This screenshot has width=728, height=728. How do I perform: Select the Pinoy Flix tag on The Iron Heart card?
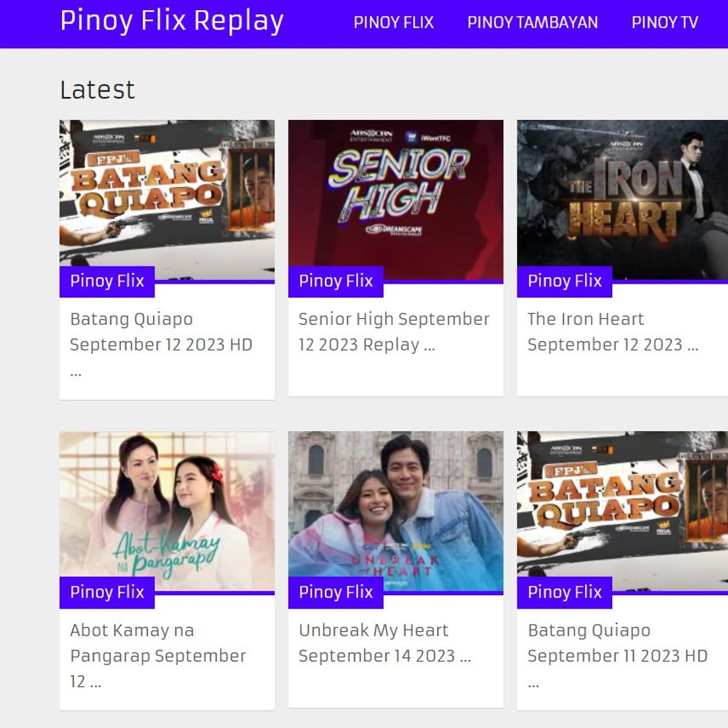point(564,281)
